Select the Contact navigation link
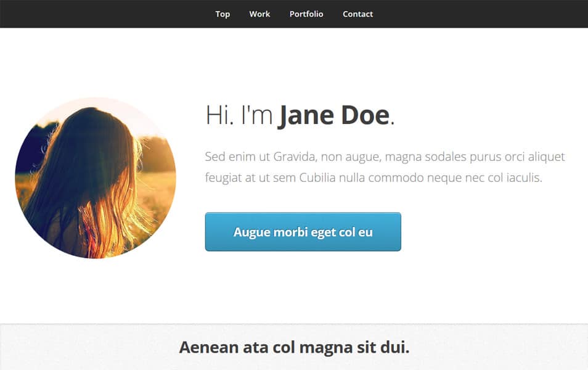Screen dimensions: 588x370 [x=357, y=14]
